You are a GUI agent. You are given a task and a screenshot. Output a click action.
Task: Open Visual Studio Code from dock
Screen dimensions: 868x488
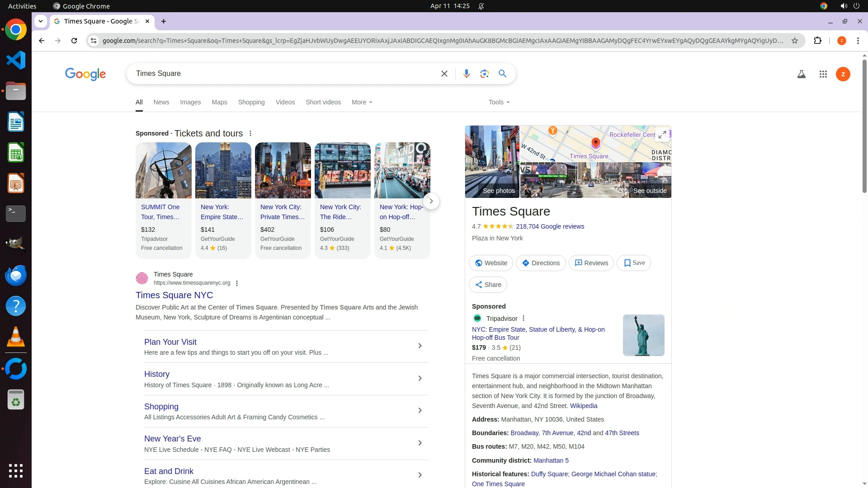(16, 60)
